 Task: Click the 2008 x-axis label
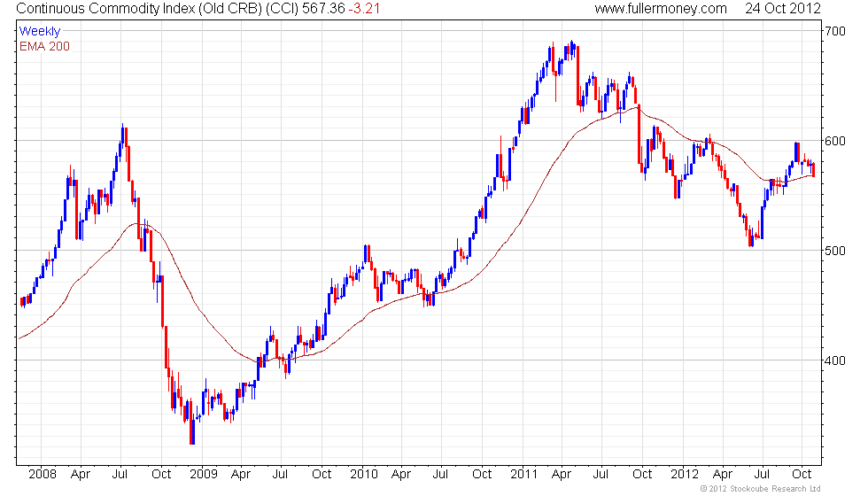[43, 475]
